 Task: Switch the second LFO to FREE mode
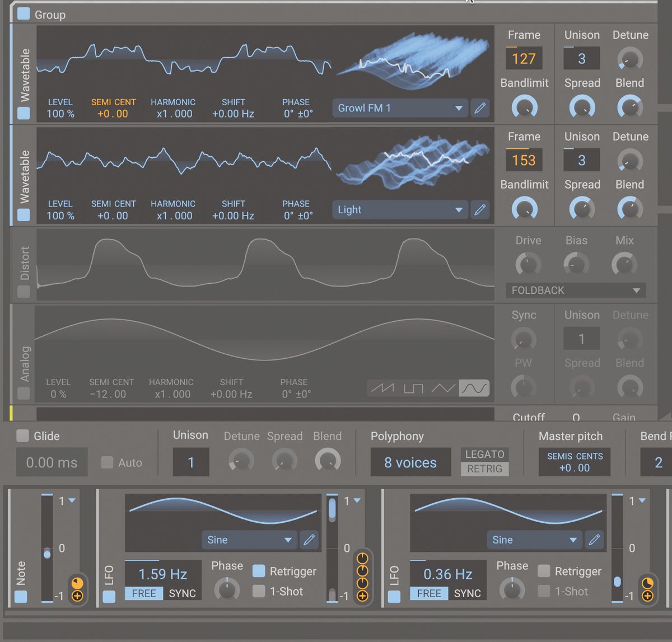[429, 593]
